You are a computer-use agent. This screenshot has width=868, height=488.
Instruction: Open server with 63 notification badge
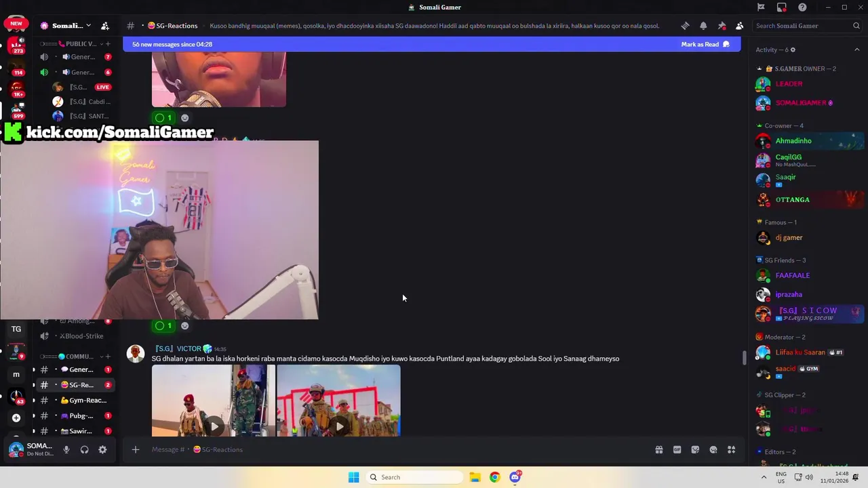point(16,396)
